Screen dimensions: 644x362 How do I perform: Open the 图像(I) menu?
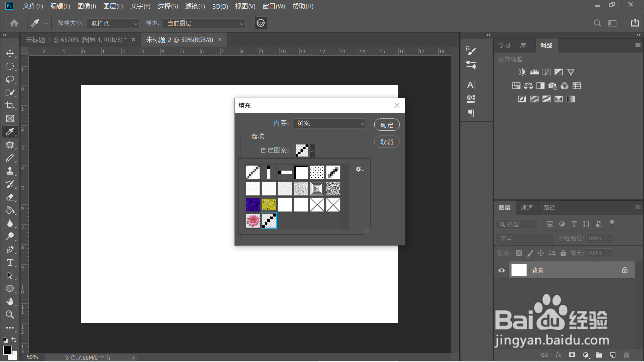[87, 6]
